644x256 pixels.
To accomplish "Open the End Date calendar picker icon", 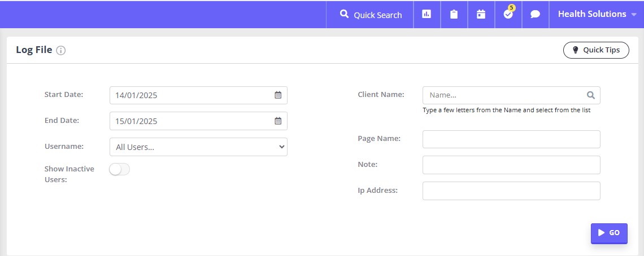I will click(x=278, y=121).
